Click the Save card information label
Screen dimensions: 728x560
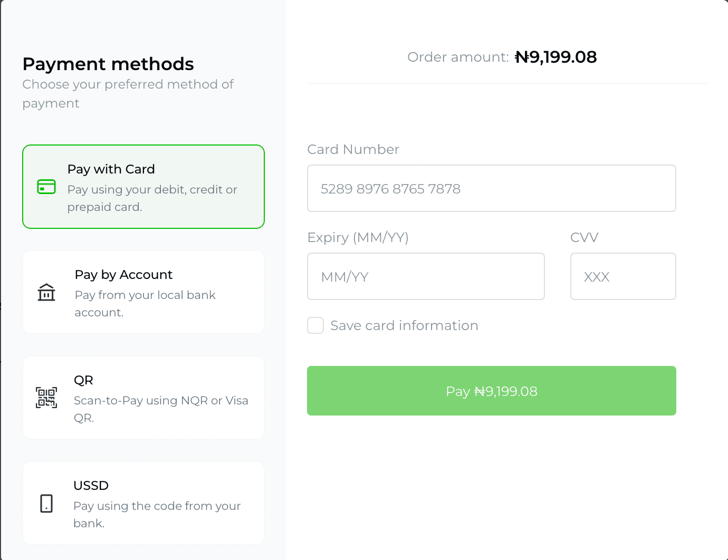(x=404, y=325)
